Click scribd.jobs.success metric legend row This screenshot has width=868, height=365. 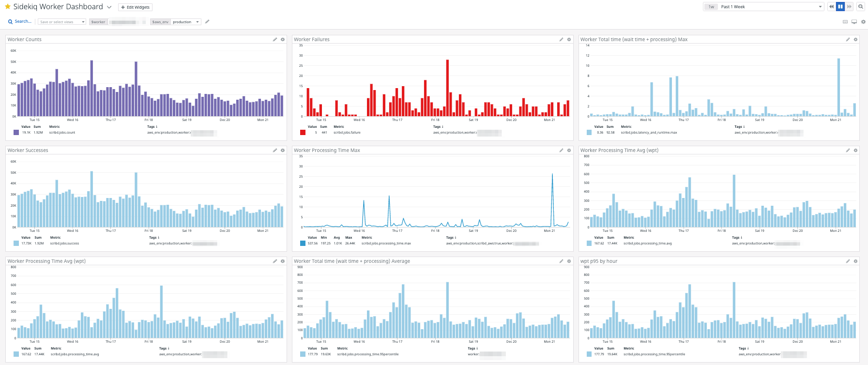coord(115,243)
